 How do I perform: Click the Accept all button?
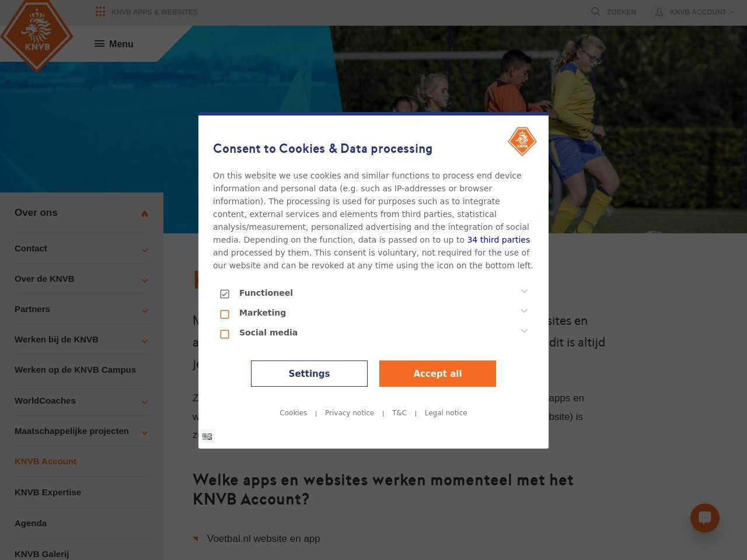[x=438, y=373]
